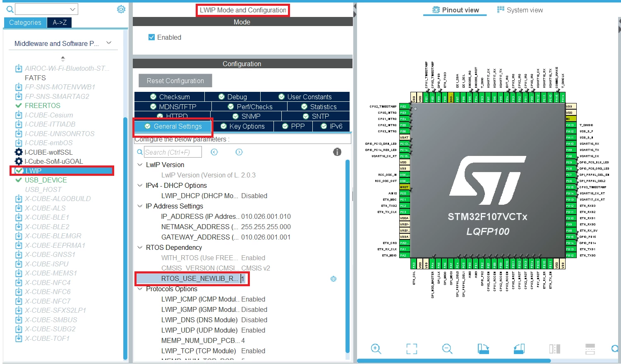Select USB_DEVICE in the middleware list
Image resolution: width=621 pixels, height=364 pixels.
(46, 180)
